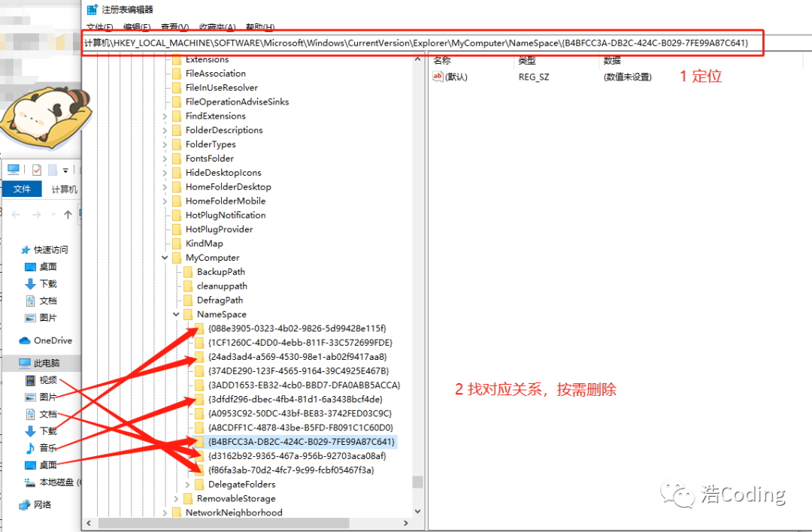Click the 本地磁盘 drive icon in Explorer
The height and width of the screenshot is (532, 812).
pos(30,482)
